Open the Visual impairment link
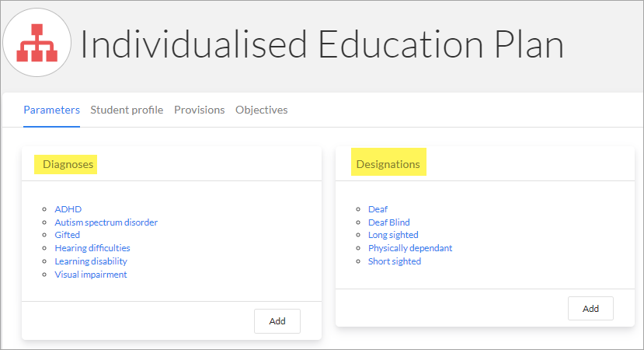Viewport: 644px width, 350px height. (x=91, y=275)
